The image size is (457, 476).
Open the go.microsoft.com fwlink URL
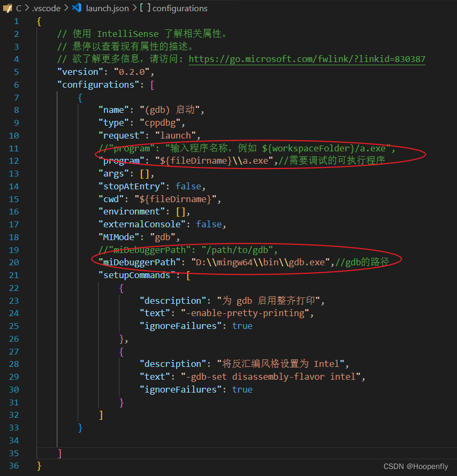click(307, 59)
